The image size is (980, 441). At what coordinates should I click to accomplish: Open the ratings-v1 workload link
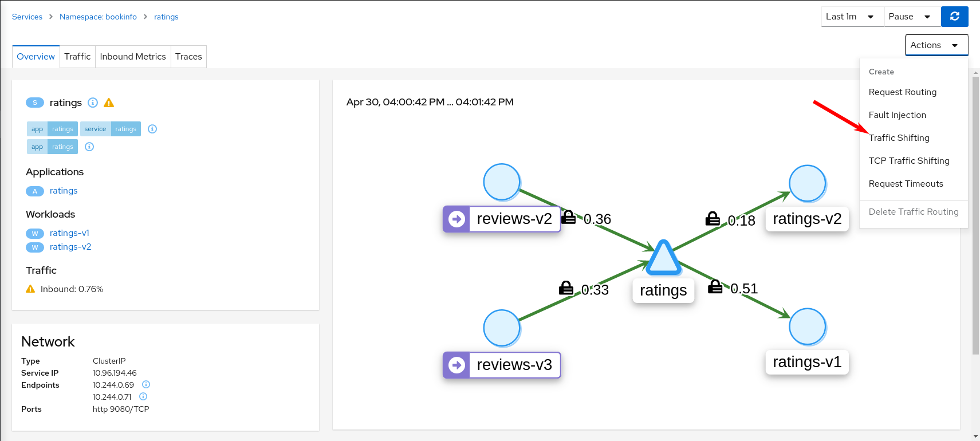[69, 233]
